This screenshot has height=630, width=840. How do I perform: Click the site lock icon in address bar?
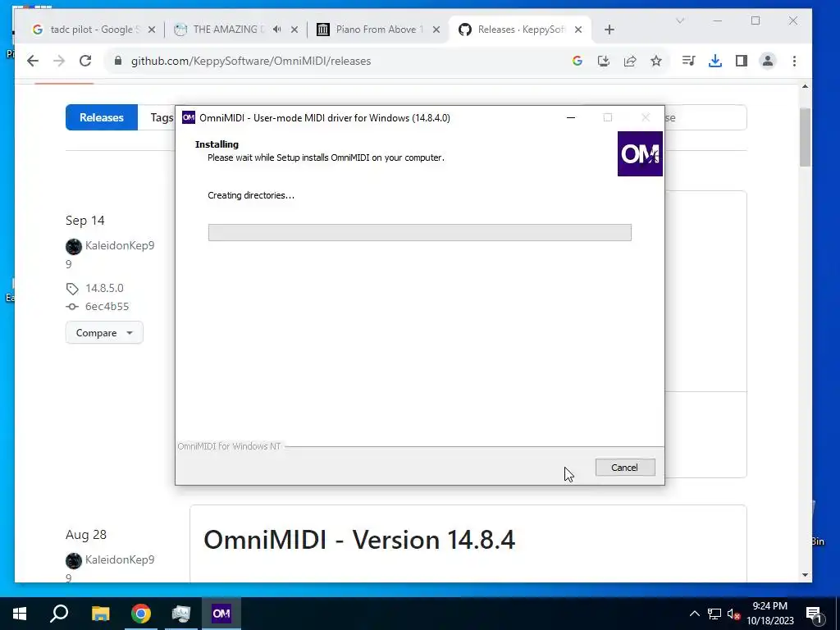coord(118,61)
